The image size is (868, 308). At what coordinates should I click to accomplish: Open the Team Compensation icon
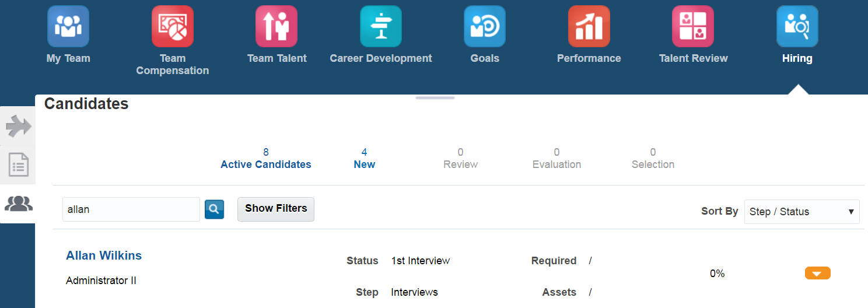point(172,26)
